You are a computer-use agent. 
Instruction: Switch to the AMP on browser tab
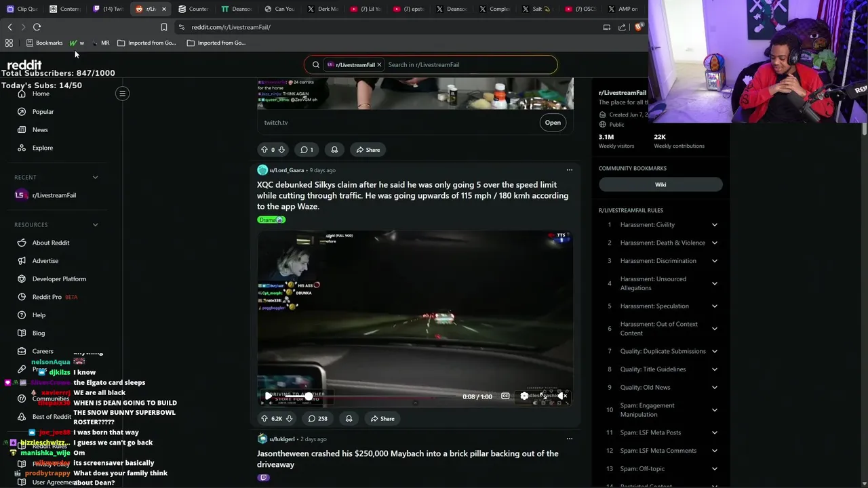click(x=623, y=9)
